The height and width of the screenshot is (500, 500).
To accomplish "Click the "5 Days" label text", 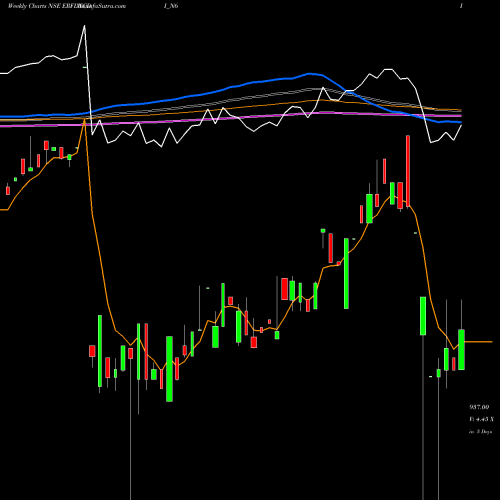I will [x=484, y=432].
